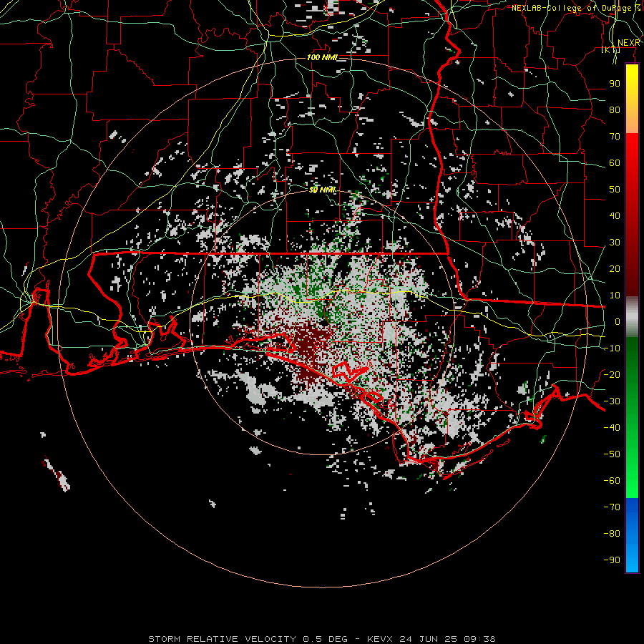644x644 pixels.
Task: Click the positive 20 scale value
Action: point(615,268)
